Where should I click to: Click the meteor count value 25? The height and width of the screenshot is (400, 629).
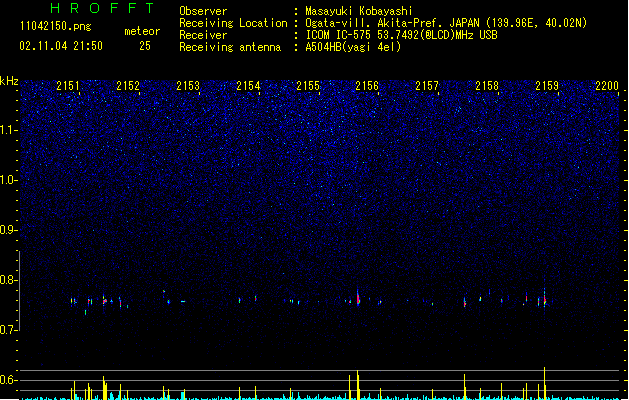coord(145,46)
